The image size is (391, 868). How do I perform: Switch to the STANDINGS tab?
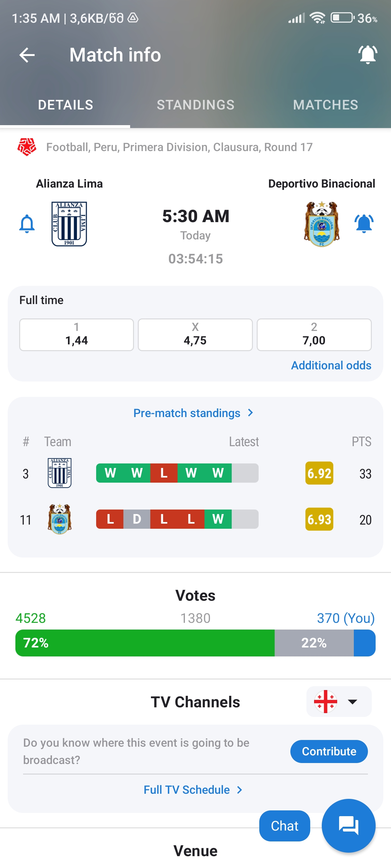[x=195, y=105]
